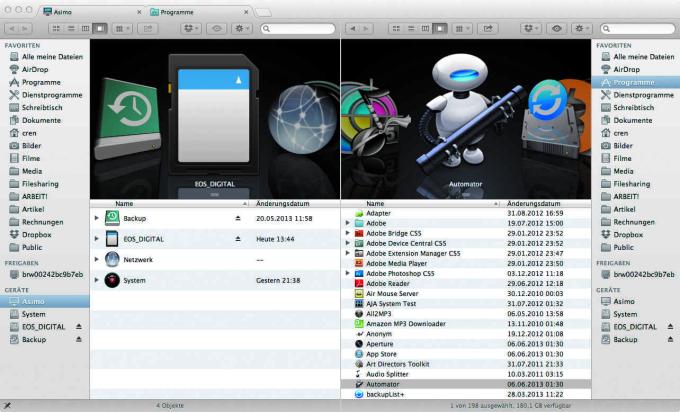Select Asimo device in right sidebar

click(624, 301)
